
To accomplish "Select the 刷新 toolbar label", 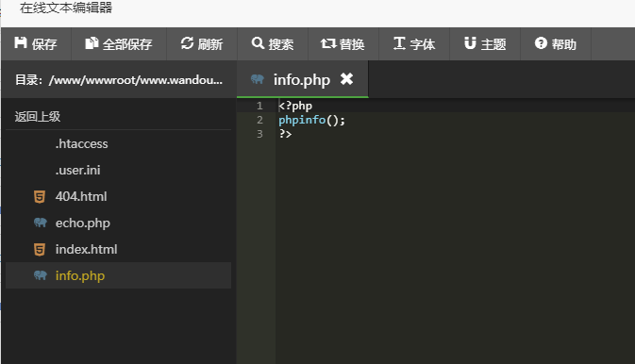I will [x=210, y=44].
